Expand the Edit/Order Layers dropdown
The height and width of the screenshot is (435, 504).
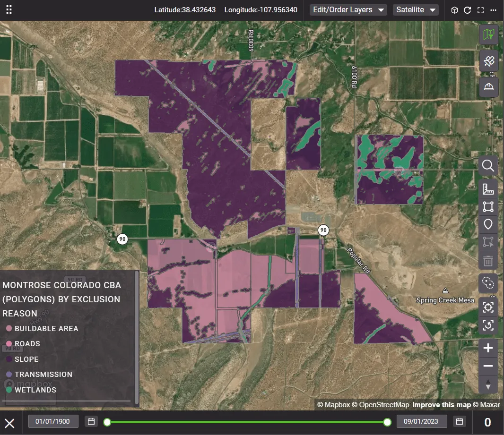(x=348, y=10)
